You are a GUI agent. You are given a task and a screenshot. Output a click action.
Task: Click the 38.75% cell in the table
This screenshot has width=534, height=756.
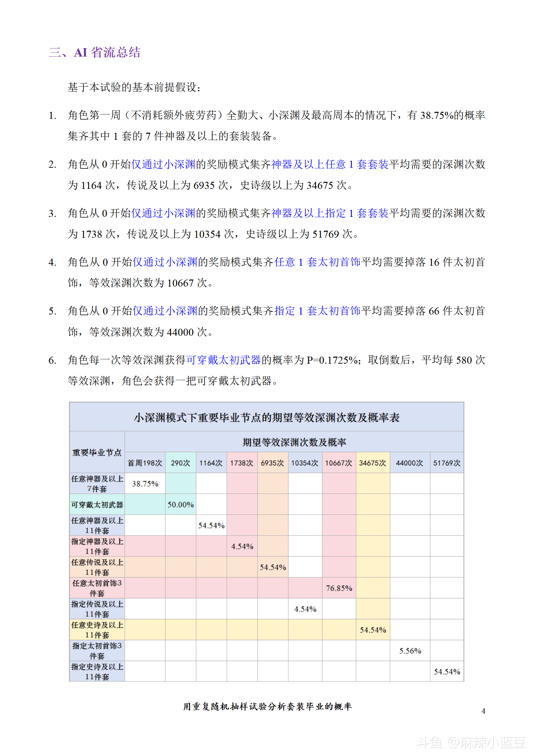(x=145, y=484)
